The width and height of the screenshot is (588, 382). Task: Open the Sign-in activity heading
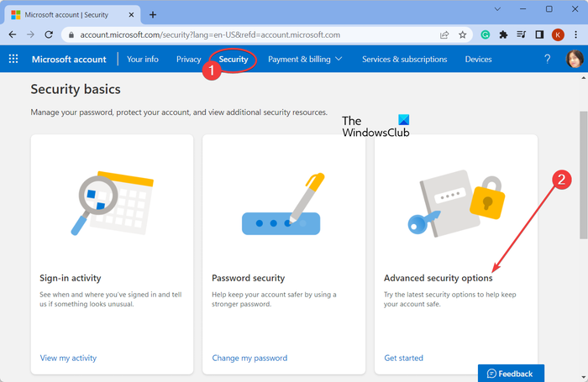[71, 278]
